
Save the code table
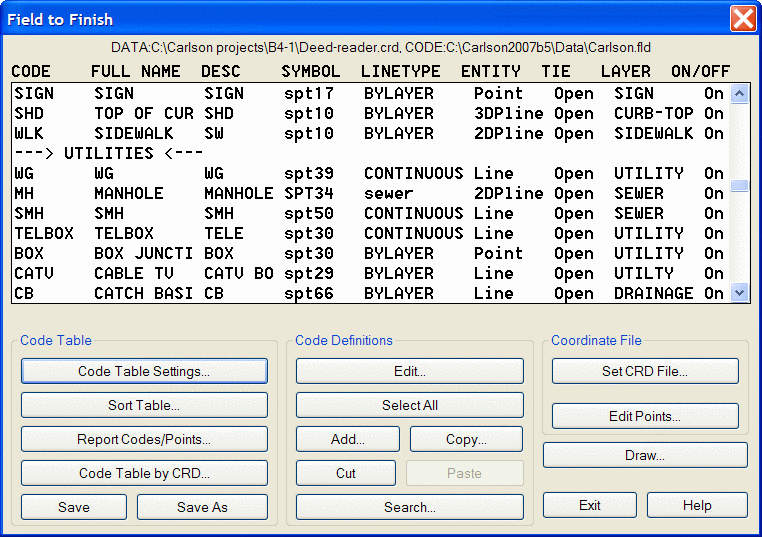(x=74, y=507)
